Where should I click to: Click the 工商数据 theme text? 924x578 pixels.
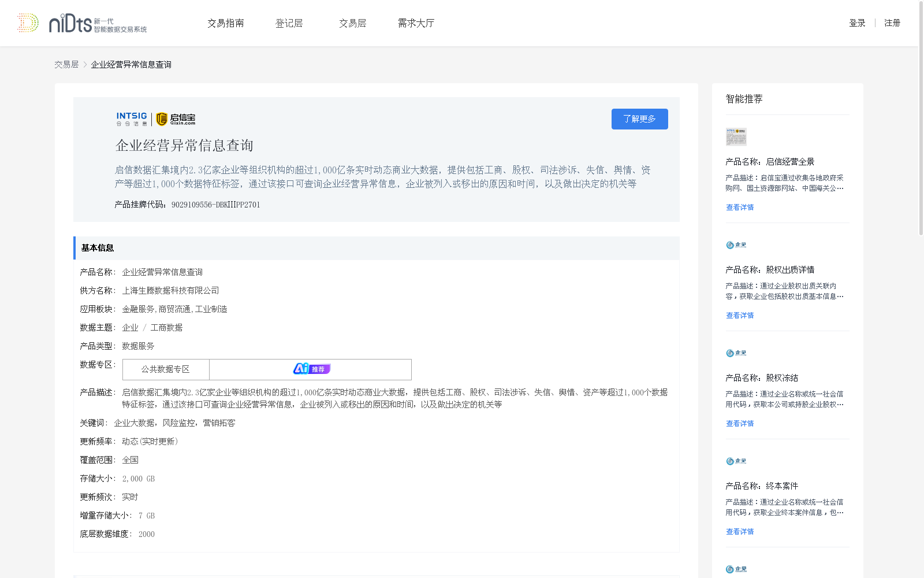point(166,328)
